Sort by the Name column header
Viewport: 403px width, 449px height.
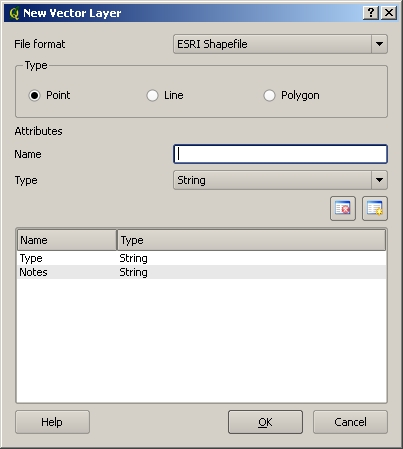click(67, 240)
